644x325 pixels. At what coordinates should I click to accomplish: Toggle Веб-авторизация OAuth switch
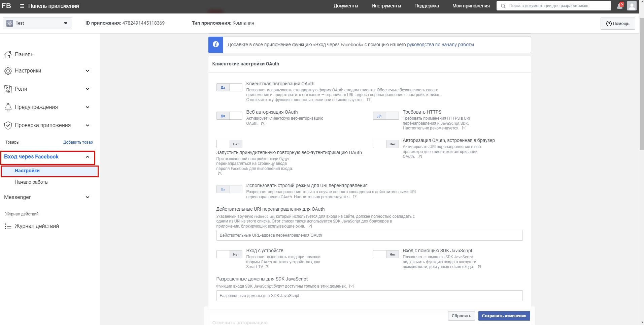coord(229,116)
